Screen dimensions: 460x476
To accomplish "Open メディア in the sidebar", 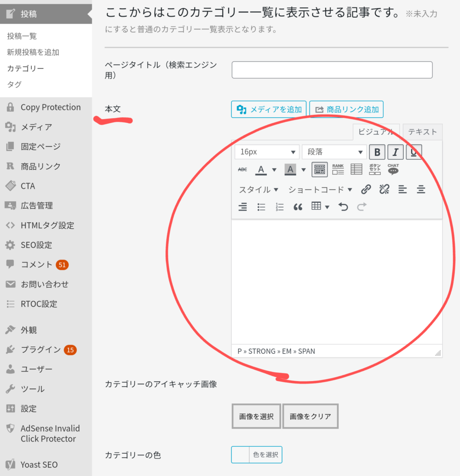I will point(46,127).
